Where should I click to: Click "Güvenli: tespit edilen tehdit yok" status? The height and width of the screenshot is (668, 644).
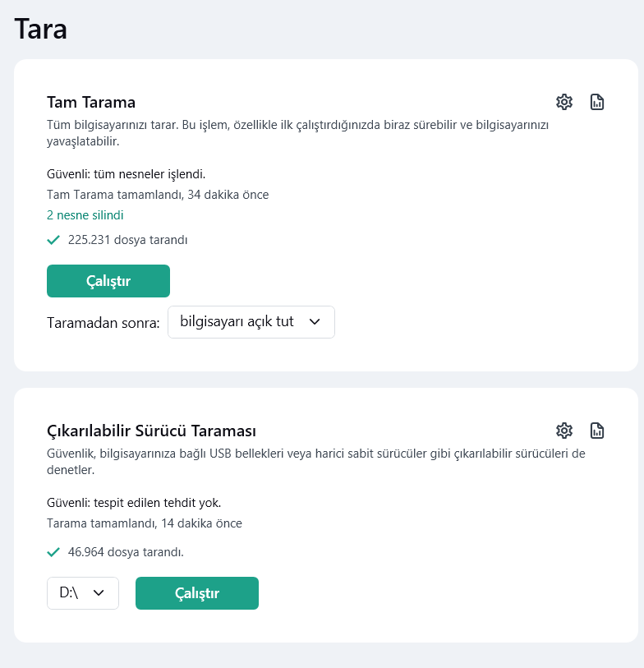tap(134, 502)
